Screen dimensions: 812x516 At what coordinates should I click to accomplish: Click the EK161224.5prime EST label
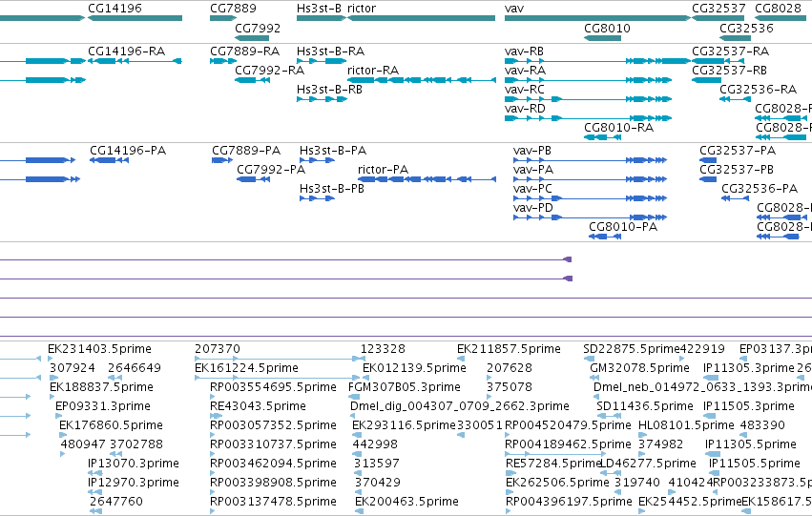246,368
